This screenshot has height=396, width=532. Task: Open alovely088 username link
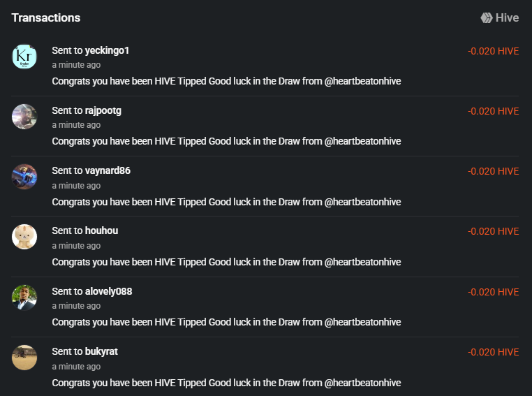(x=108, y=291)
